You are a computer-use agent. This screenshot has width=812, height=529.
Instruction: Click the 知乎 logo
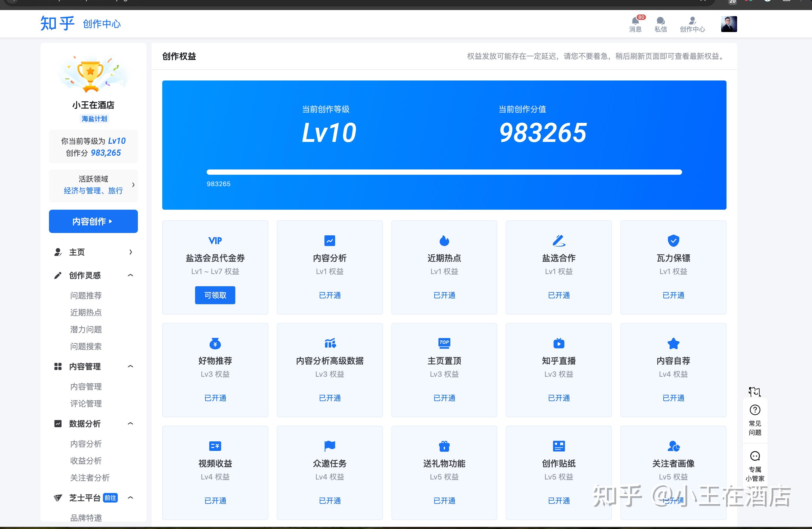click(57, 24)
